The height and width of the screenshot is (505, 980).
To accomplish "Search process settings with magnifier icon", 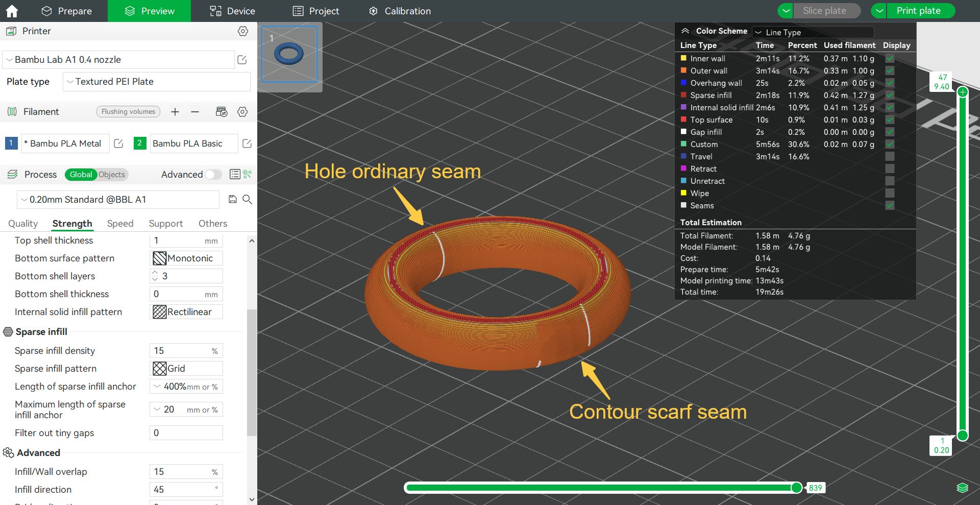I will [x=248, y=199].
